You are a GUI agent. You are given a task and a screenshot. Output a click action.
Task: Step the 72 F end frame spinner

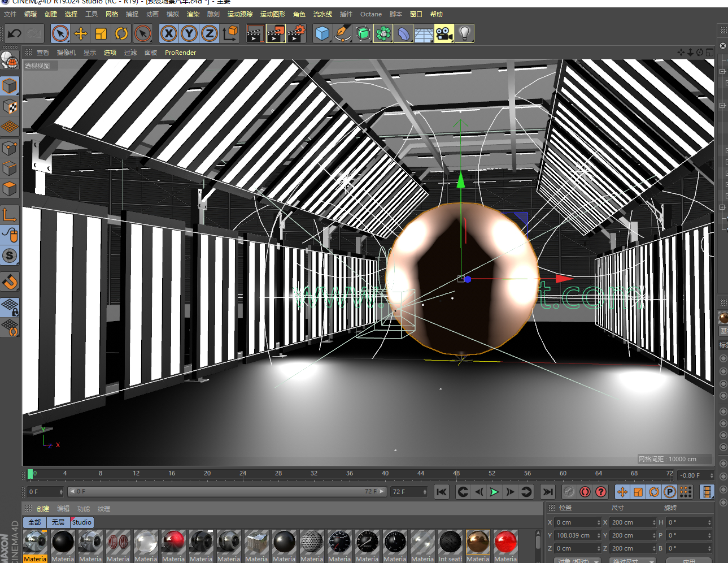click(425, 492)
